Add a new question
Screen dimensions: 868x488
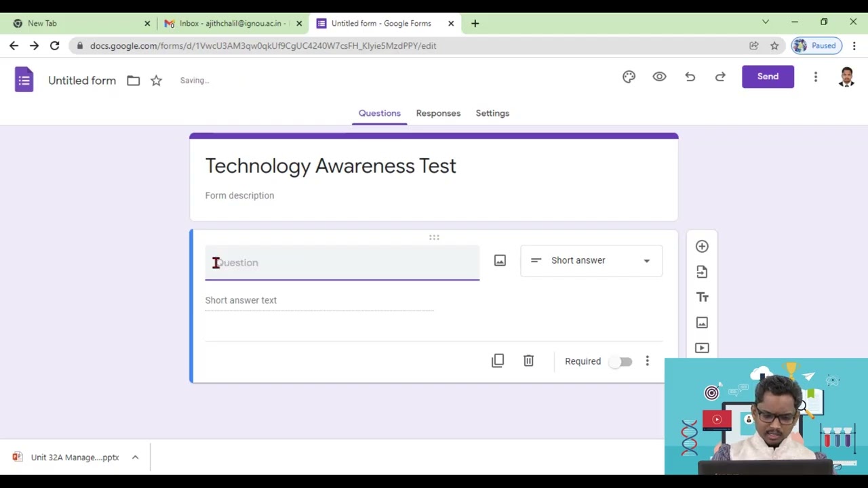click(x=702, y=247)
